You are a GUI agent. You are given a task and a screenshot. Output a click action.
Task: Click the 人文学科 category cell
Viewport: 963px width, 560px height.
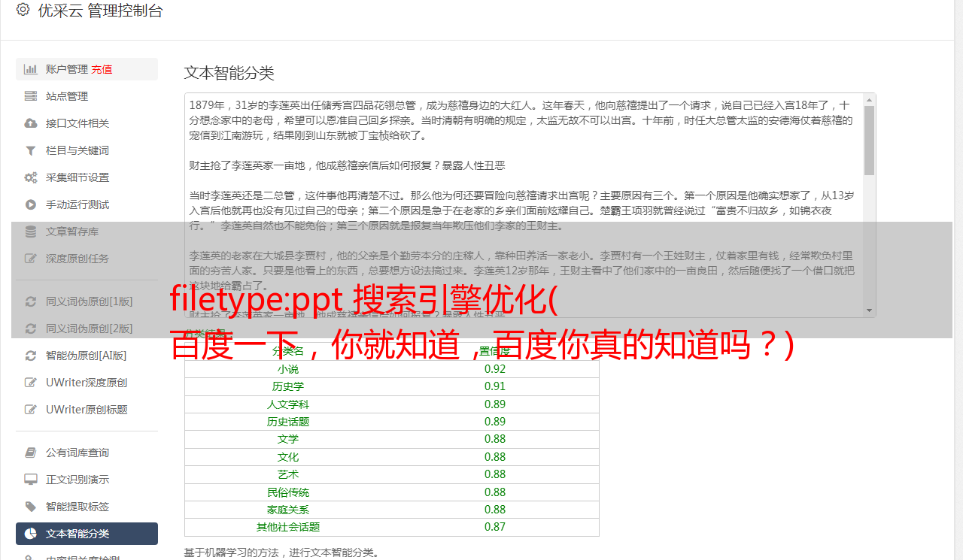287,404
